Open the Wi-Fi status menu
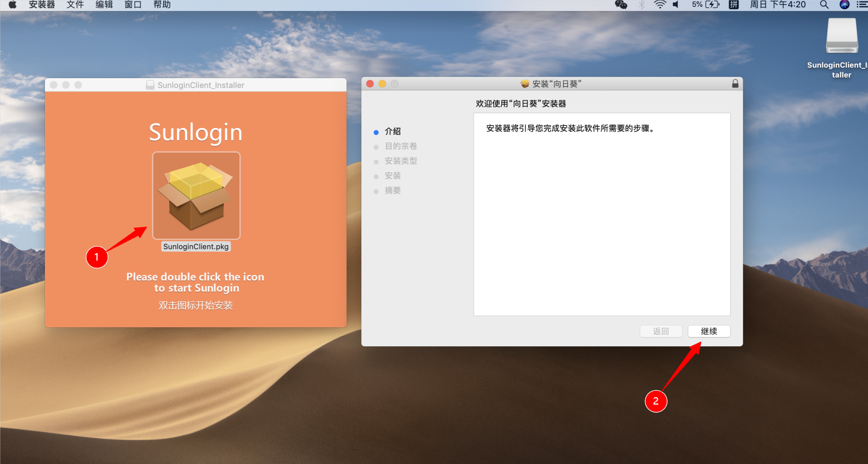Screen dimensions: 868x464 click(x=660, y=4)
